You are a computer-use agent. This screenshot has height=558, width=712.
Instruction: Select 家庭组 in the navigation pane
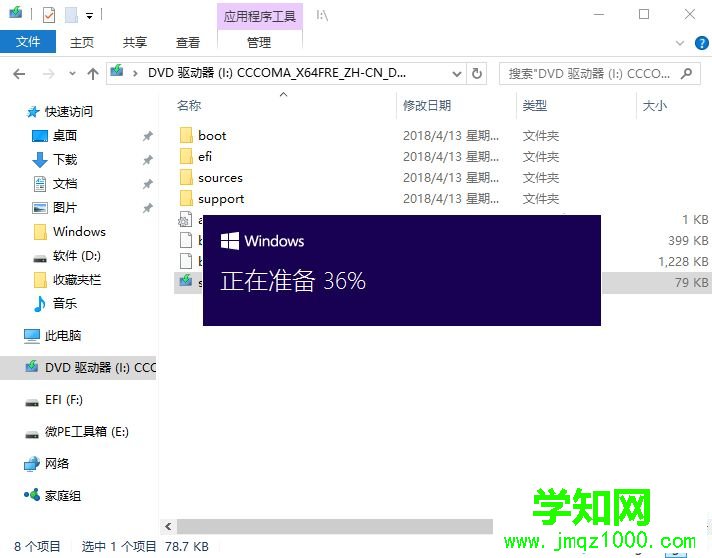tap(63, 496)
